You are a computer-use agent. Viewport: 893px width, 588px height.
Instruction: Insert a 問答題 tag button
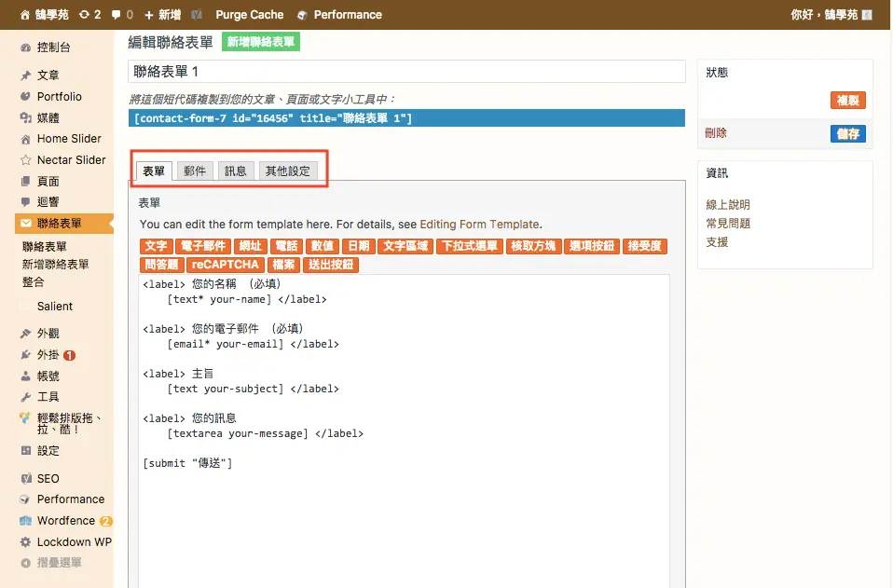click(162, 265)
